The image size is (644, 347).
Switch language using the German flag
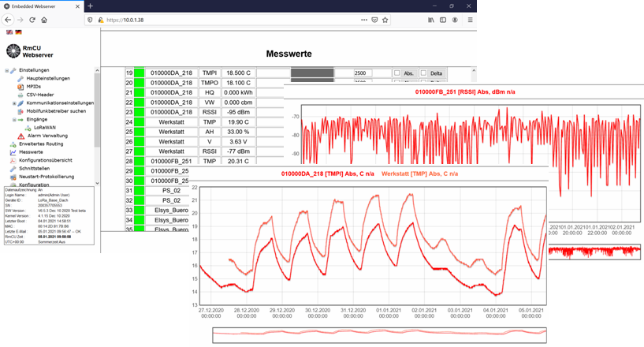coord(18,32)
